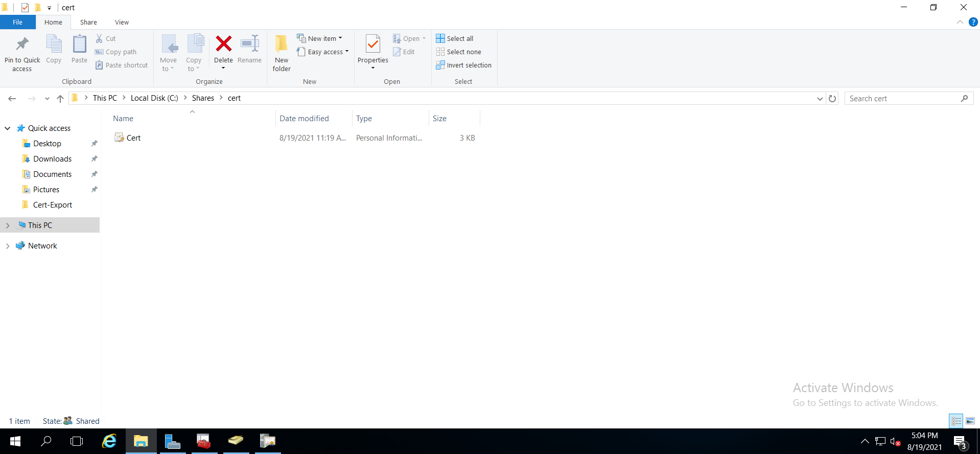Switch to the View ribbon tab
This screenshot has width=980, height=454.
(x=122, y=22)
